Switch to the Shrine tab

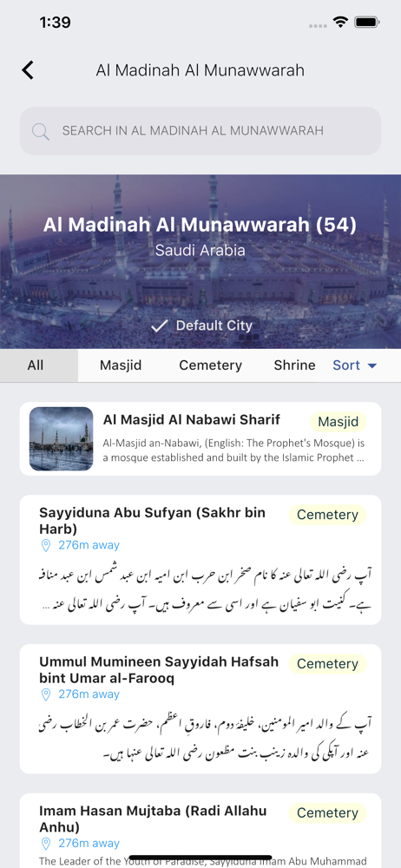tap(294, 365)
